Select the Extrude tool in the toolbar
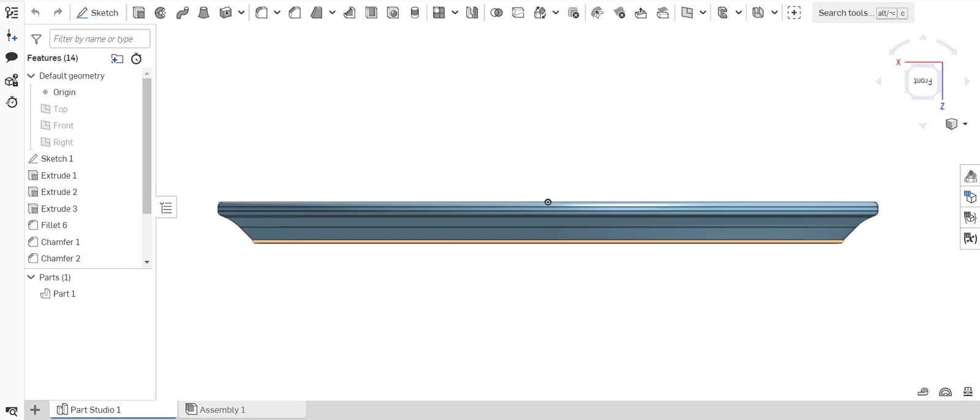 click(139, 13)
